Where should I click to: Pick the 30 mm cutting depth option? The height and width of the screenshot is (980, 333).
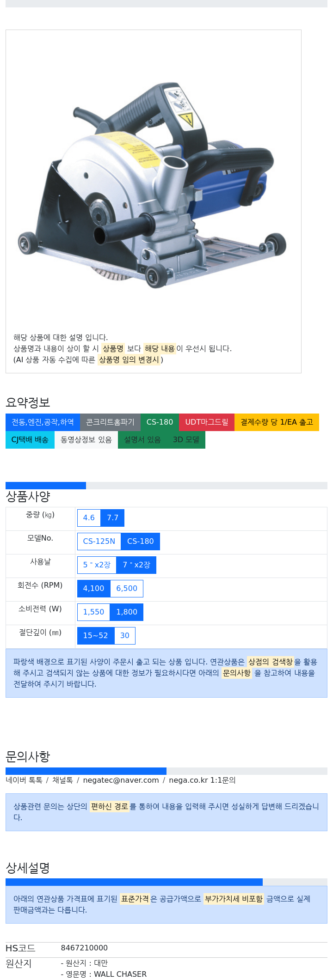124,636
